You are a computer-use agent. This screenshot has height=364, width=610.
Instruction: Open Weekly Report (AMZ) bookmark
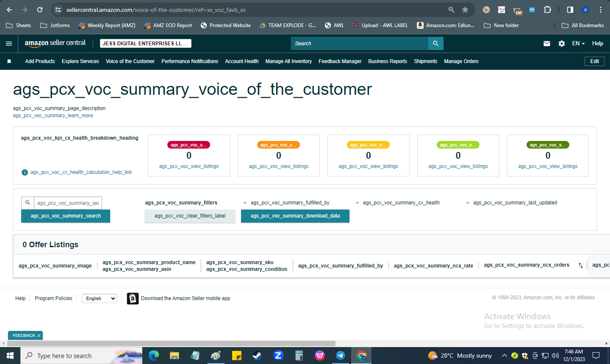(x=107, y=25)
